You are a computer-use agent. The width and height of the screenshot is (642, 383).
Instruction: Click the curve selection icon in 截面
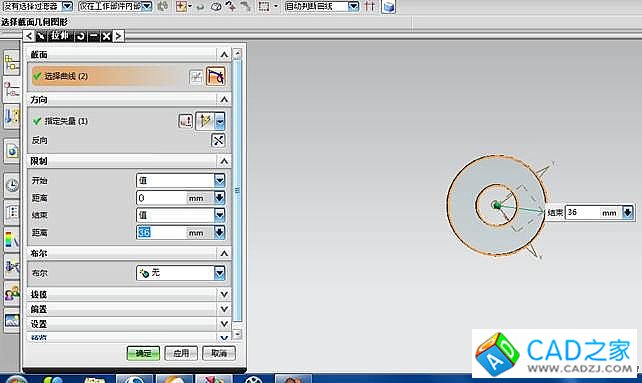point(215,76)
